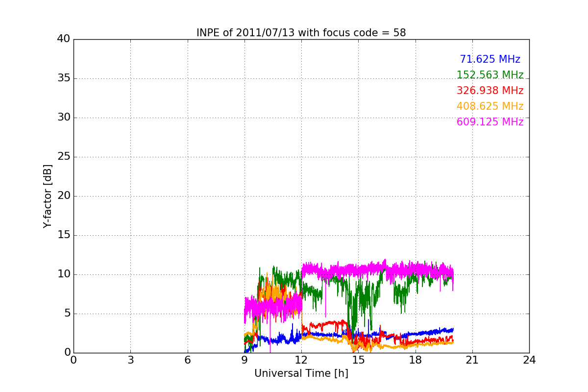Click the Universal Time [h] axis label
Image resolution: width=588 pixels, height=392 pixels.
click(301, 373)
